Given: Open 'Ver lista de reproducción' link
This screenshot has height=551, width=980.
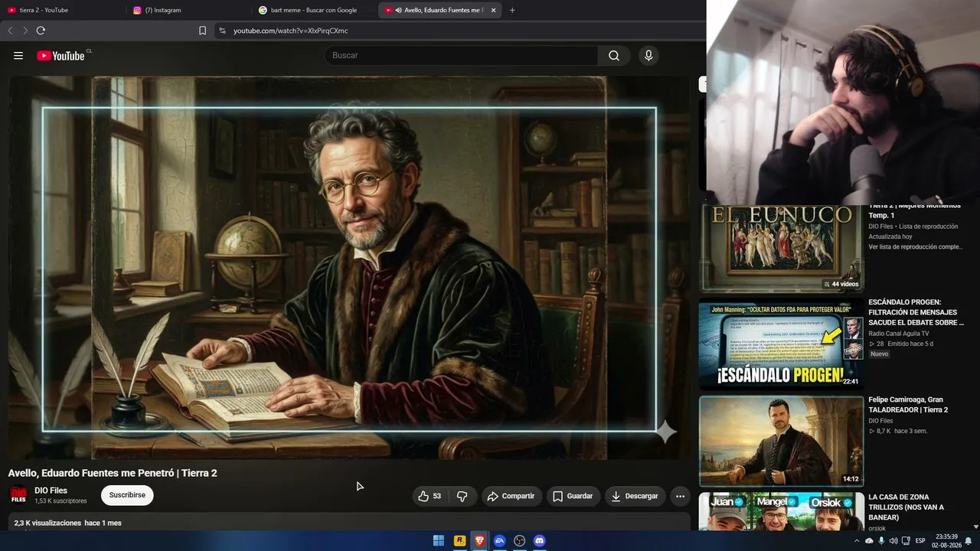Looking at the screenshot, I should click(916, 247).
